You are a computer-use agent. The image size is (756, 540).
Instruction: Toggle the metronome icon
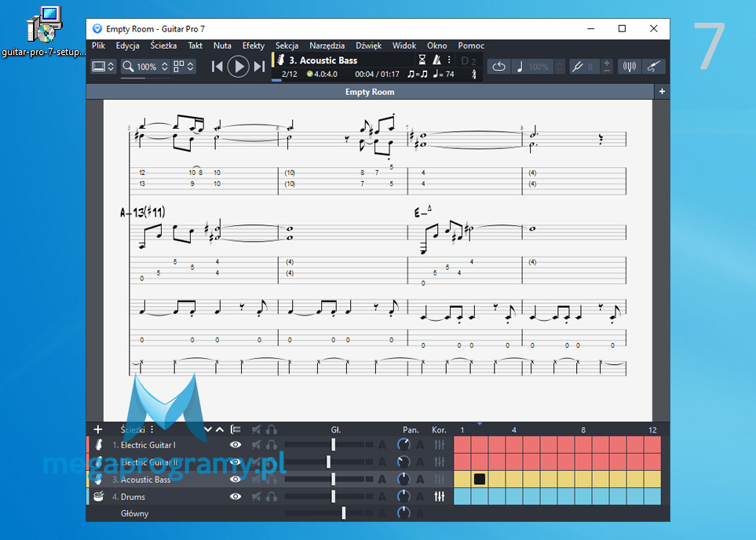point(436,60)
